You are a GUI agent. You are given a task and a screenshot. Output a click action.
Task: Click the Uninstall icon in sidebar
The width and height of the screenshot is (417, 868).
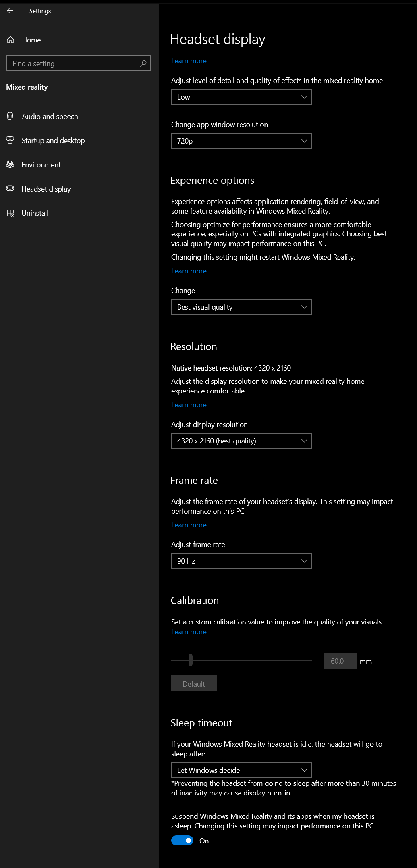click(10, 213)
